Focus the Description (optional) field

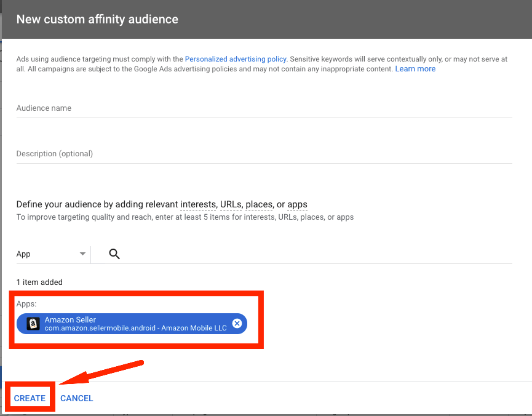(x=264, y=154)
